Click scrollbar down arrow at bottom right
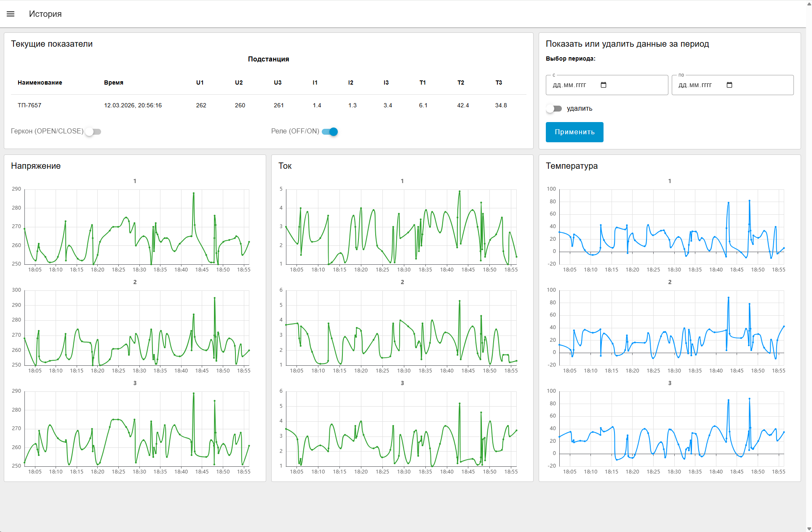Image resolution: width=812 pixels, height=532 pixels. 809,529
